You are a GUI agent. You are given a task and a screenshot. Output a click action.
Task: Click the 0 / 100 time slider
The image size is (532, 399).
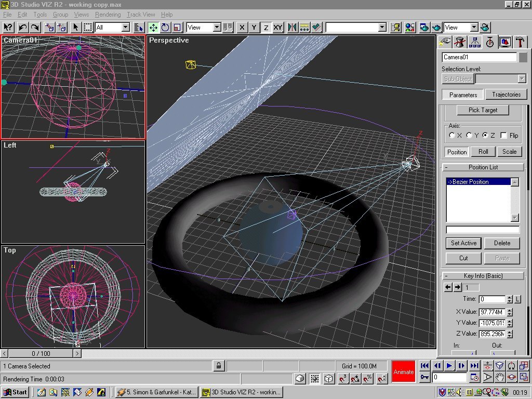click(41, 353)
